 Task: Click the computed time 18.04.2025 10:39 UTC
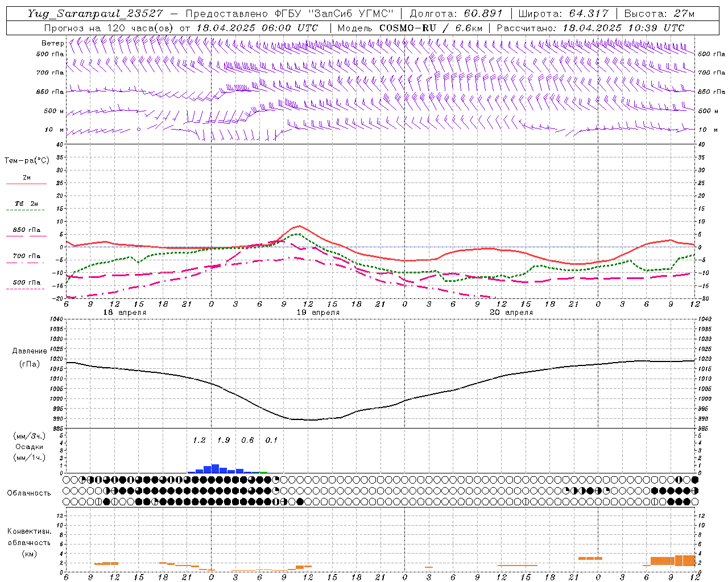623,28
